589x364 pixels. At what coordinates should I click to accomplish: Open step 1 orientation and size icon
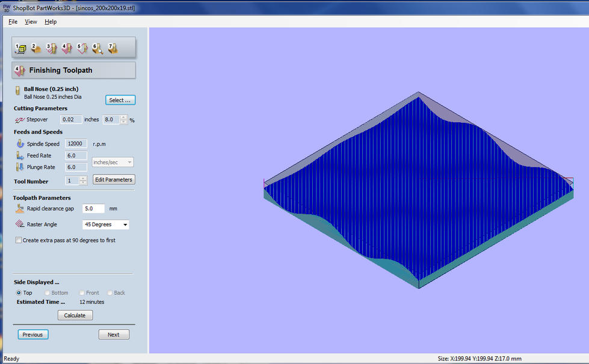[x=20, y=48]
